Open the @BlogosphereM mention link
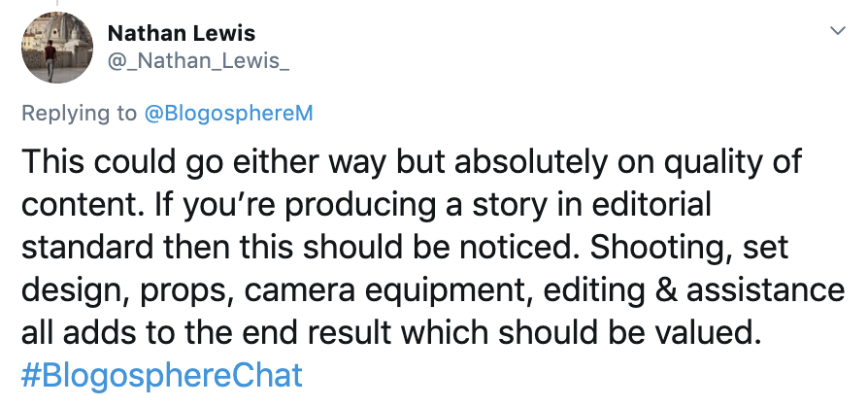Viewport: 868px width, 406px height. click(228, 114)
